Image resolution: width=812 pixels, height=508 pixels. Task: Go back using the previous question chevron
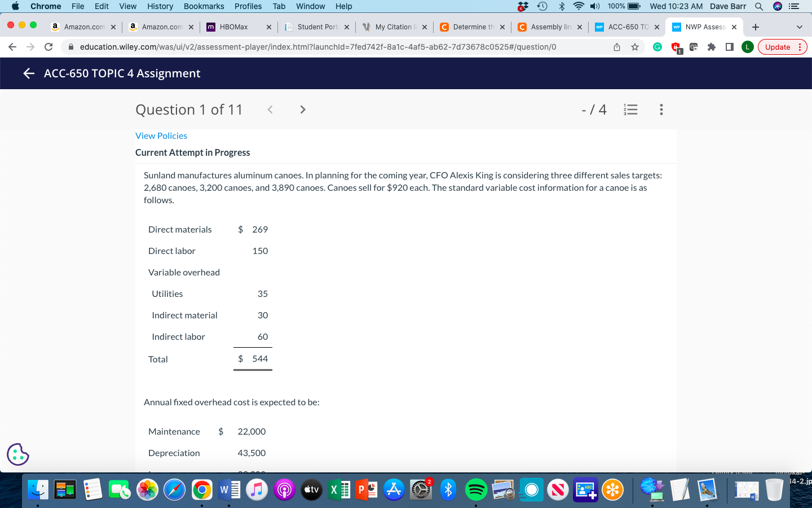pyautogui.click(x=270, y=110)
